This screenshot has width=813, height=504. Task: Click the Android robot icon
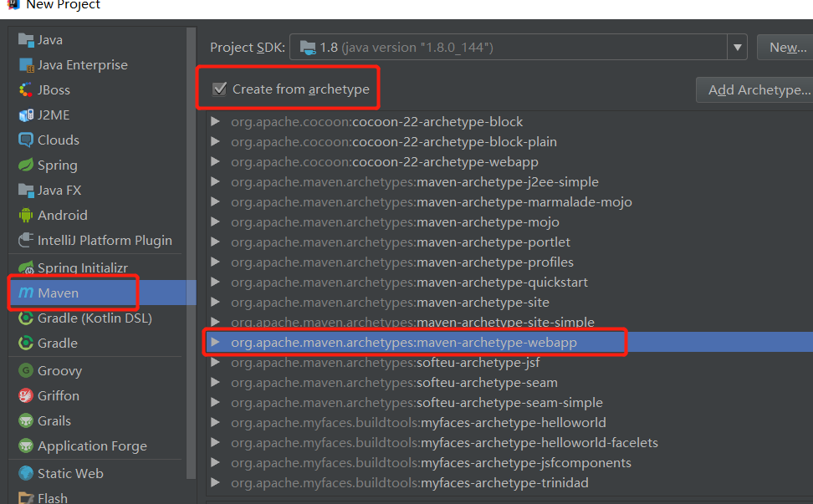(x=25, y=215)
